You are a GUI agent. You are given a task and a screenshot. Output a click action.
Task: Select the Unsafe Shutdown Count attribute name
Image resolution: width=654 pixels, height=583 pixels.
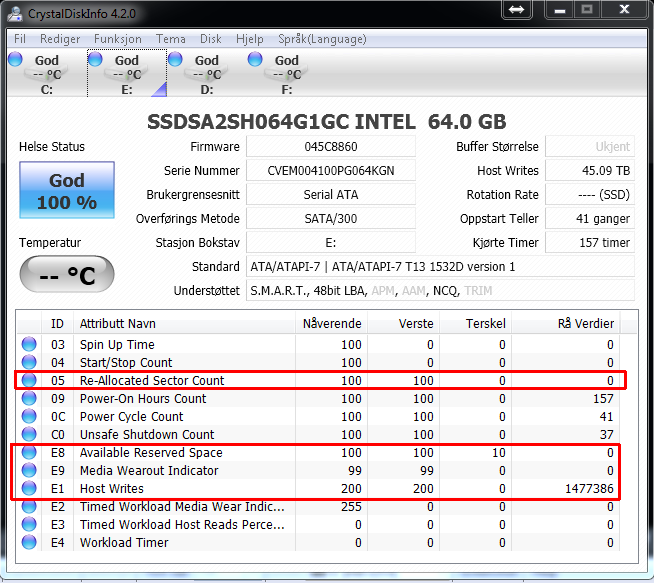coord(147,434)
